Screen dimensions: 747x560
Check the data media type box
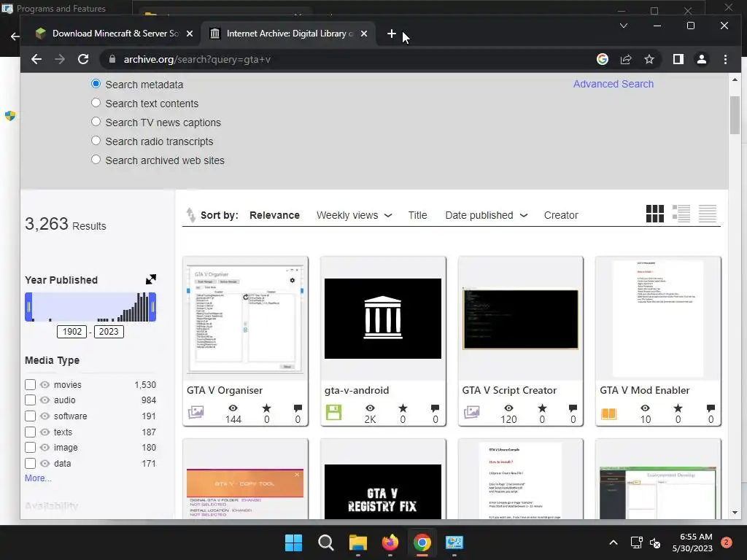30,463
